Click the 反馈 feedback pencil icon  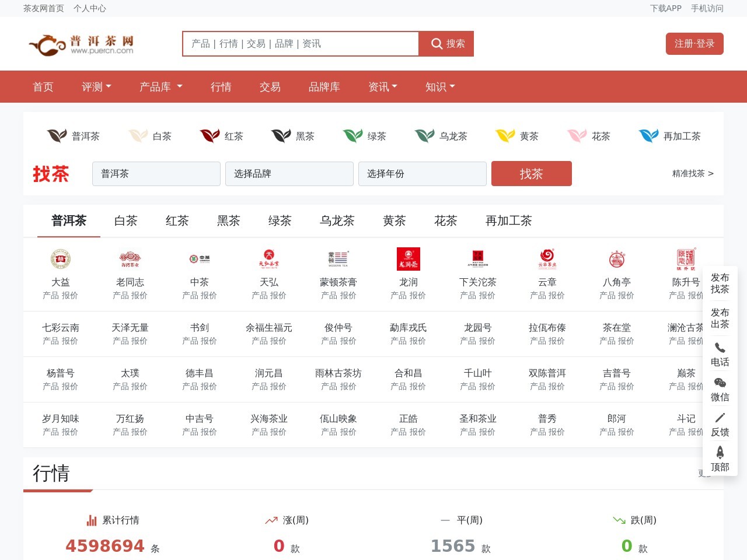coord(720,418)
